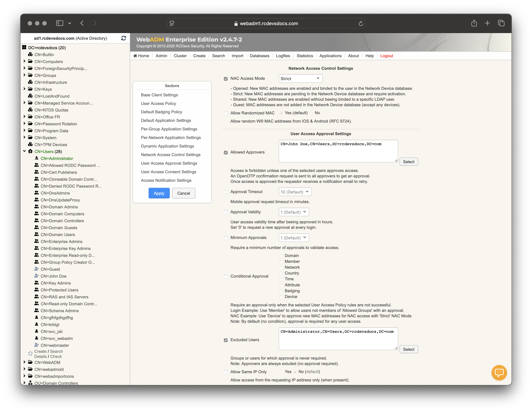This screenshot has height=412, width=532.
Task: Expand the CN=Keys tree node
Action: click(24, 89)
